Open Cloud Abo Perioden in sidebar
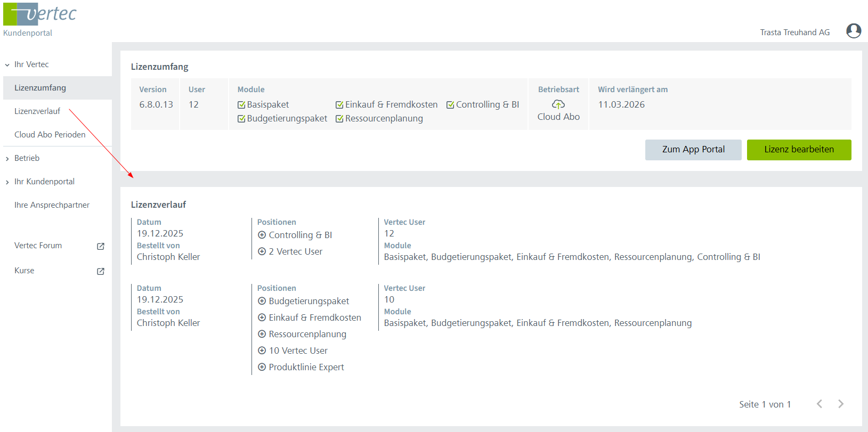The width and height of the screenshot is (868, 432). (x=50, y=135)
